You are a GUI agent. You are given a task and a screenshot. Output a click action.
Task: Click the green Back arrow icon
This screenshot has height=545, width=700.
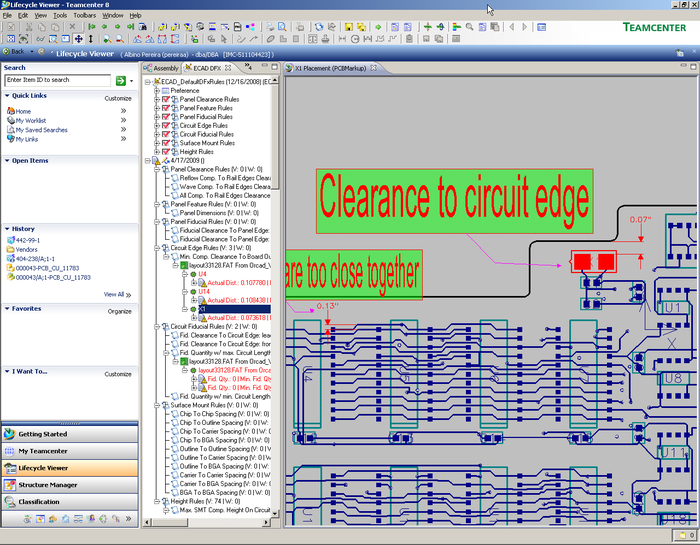(x=6, y=51)
